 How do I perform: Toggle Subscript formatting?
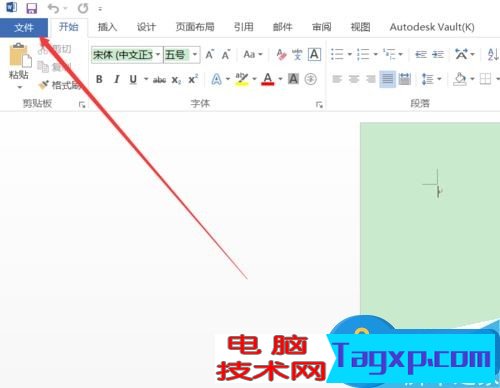(x=176, y=80)
